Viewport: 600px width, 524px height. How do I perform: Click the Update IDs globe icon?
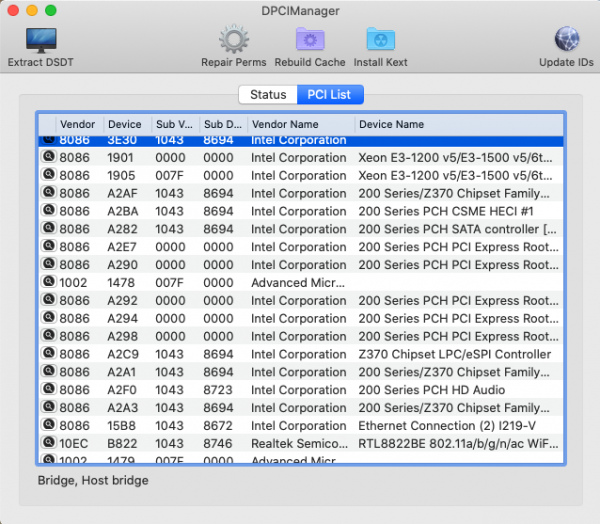(567, 40)
